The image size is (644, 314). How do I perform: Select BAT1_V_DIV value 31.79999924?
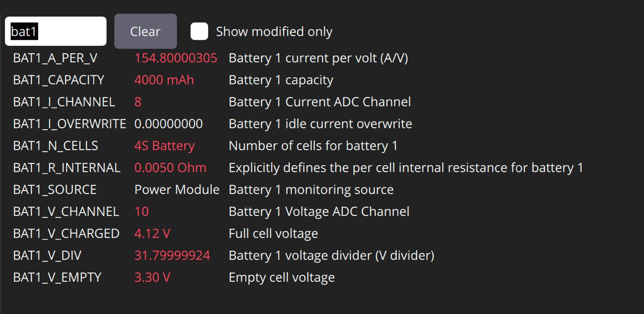click(x=172, y=256)
